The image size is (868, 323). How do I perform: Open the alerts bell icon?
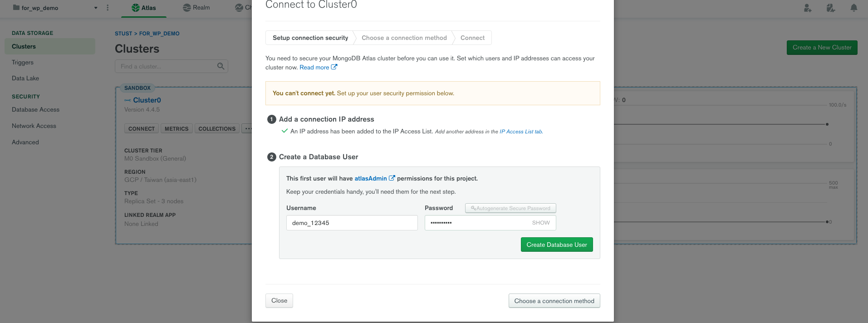854,8
